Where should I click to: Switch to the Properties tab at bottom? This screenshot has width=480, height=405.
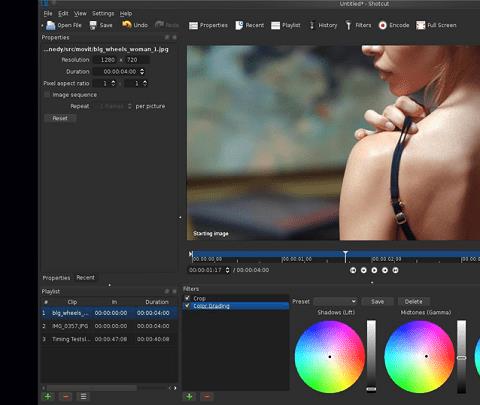point(56,278)
